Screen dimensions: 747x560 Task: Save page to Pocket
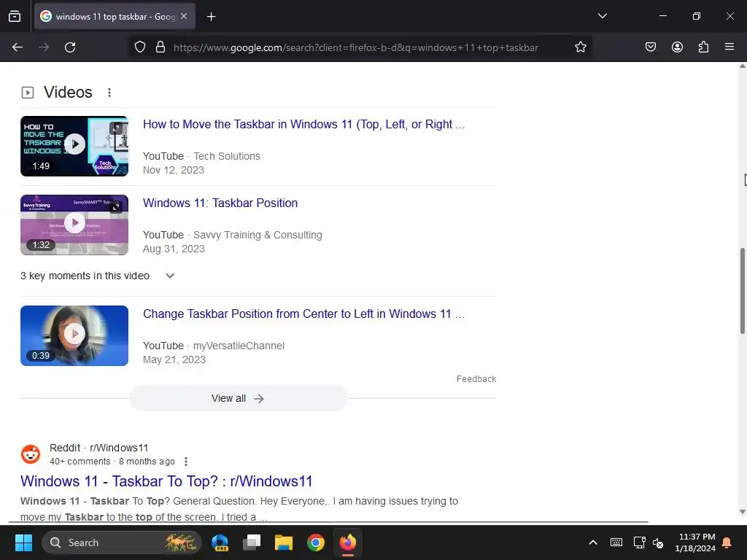tap(650, 47)
